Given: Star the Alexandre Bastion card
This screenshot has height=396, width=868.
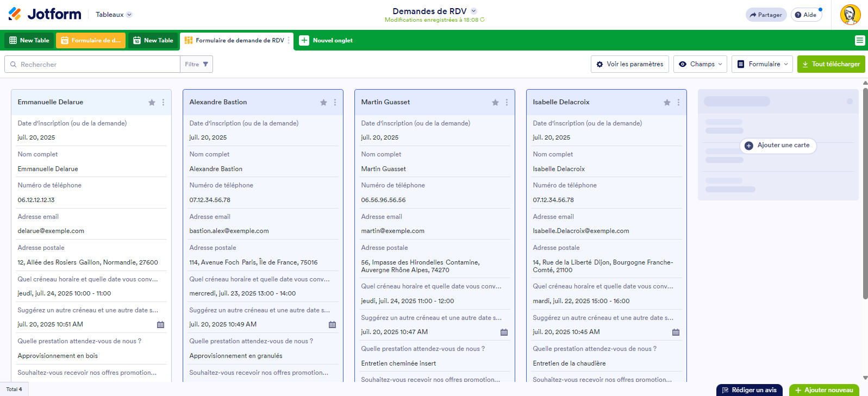Looking at the screenshot, I should coord(323,103).
